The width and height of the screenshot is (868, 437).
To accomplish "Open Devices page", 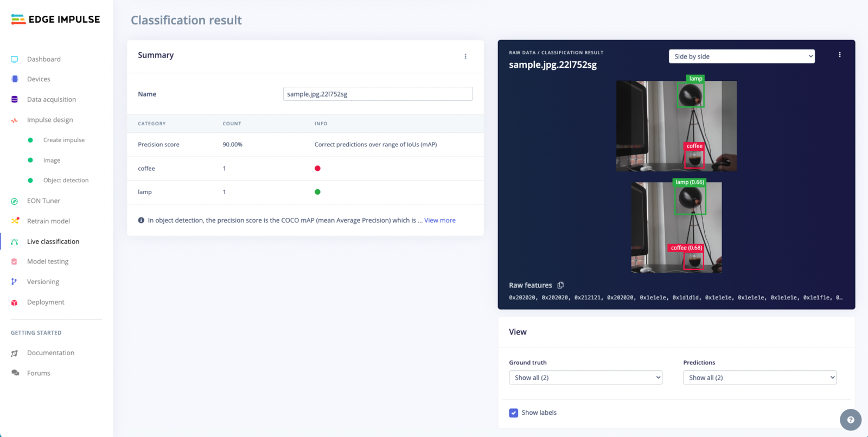I will (39, 79).
